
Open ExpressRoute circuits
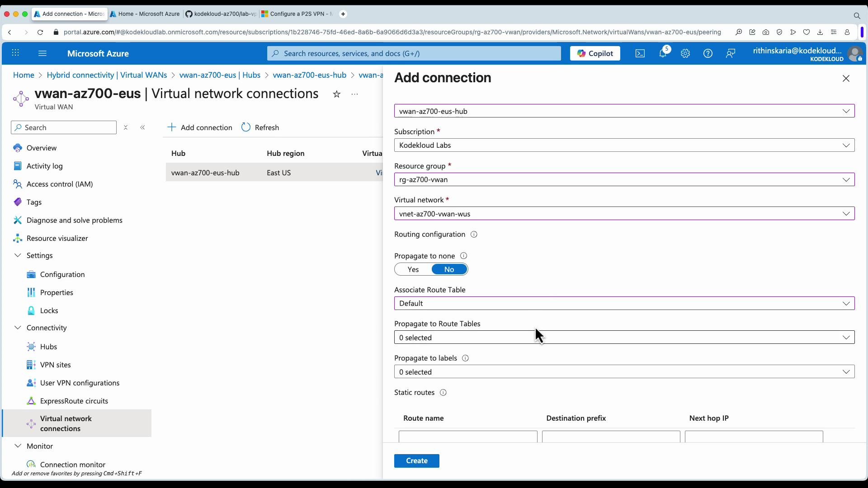[74, 401]
